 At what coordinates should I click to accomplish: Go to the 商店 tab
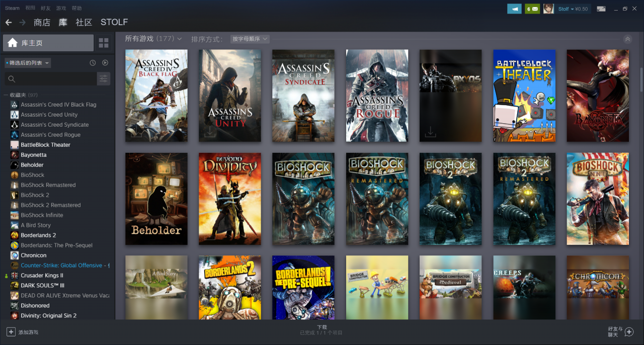(42, 22)
